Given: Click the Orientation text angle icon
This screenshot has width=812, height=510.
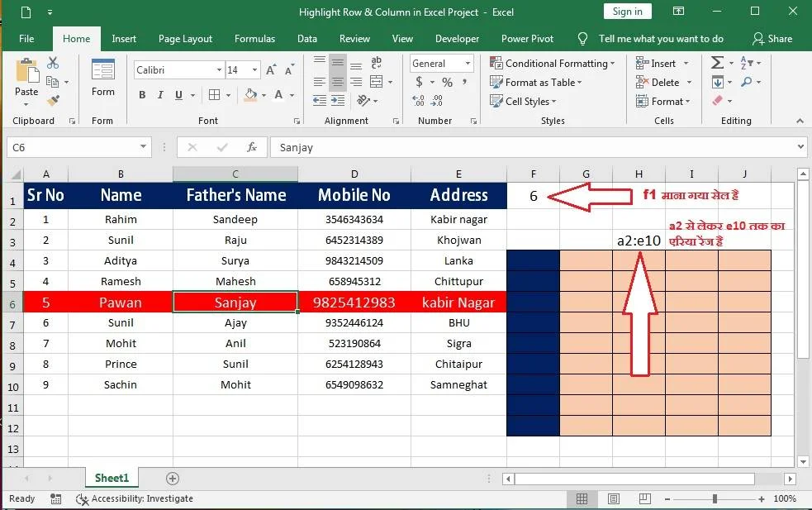Looking at the screenshot, I should [x=363, y=100].
